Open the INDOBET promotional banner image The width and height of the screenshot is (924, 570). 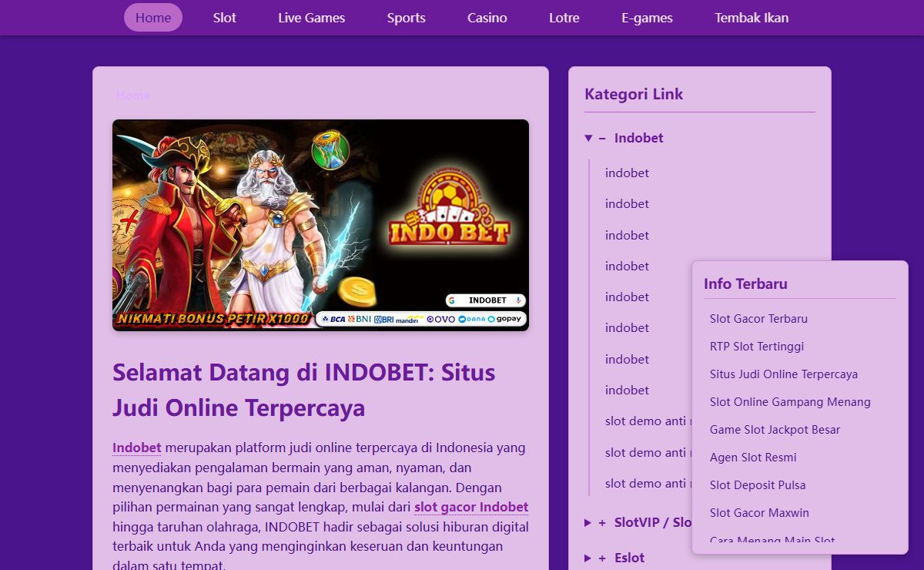[320, 225]
